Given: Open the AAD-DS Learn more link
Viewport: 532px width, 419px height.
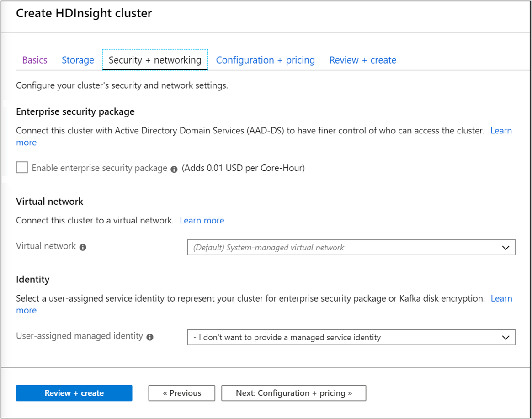Looking at the screenshot, I should pos(501,131).
